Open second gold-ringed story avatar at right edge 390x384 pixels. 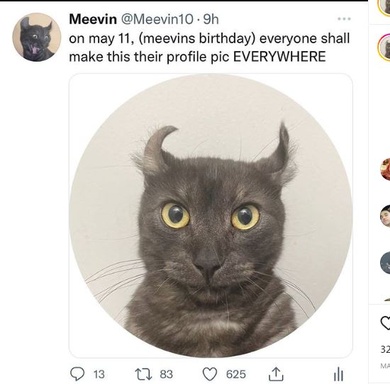[384, 47]
